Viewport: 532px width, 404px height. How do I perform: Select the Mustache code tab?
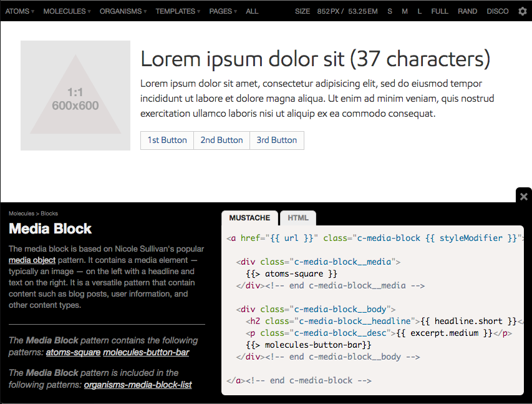click(249, 218)
